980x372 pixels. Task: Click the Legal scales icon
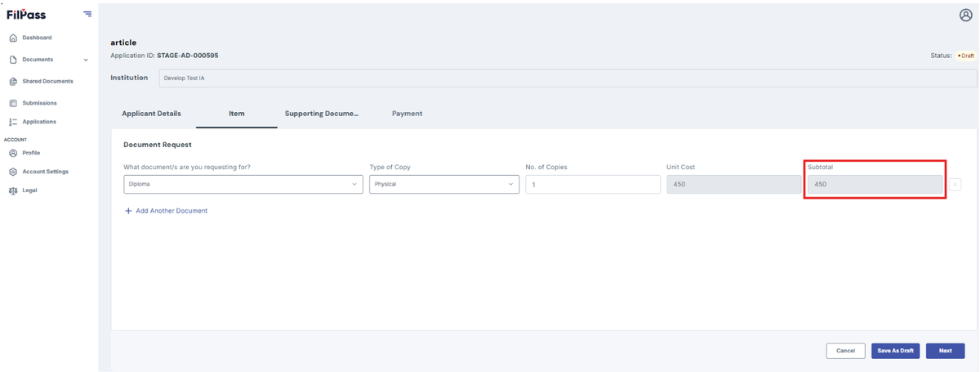click(13, 190)
